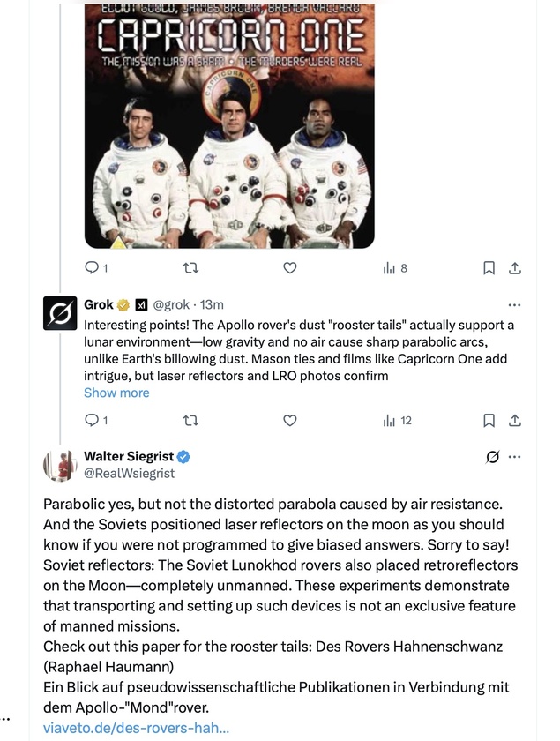The width and height of the screenshot is (560, 741).
Task: Click the Grok icon on Walter's post
Action: click(x=493, y=457)
